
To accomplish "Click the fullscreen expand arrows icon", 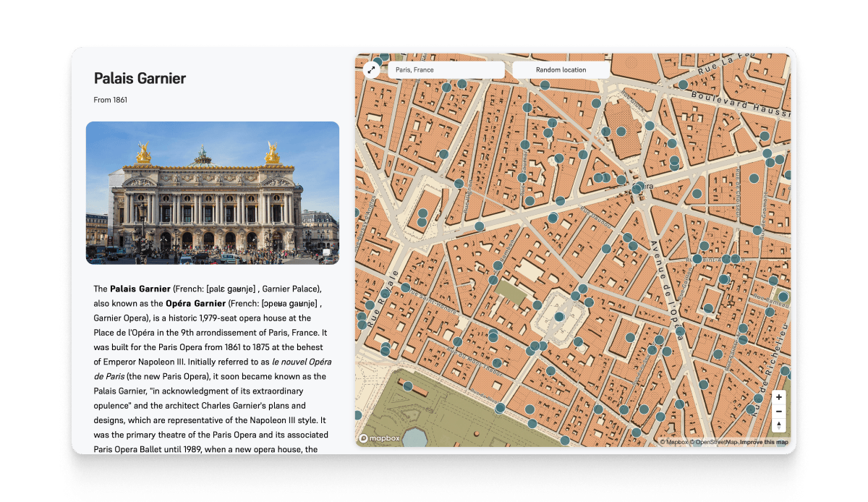I will [372, 69].
